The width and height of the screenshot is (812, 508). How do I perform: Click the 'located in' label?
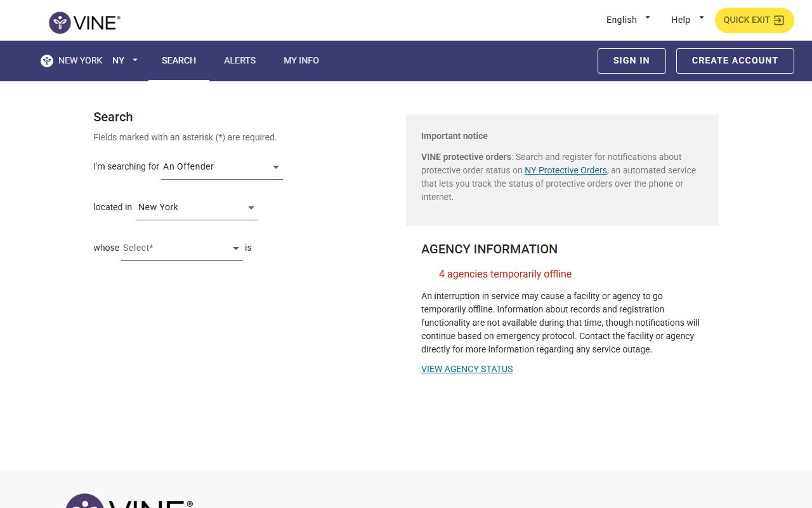click(113, 207)
